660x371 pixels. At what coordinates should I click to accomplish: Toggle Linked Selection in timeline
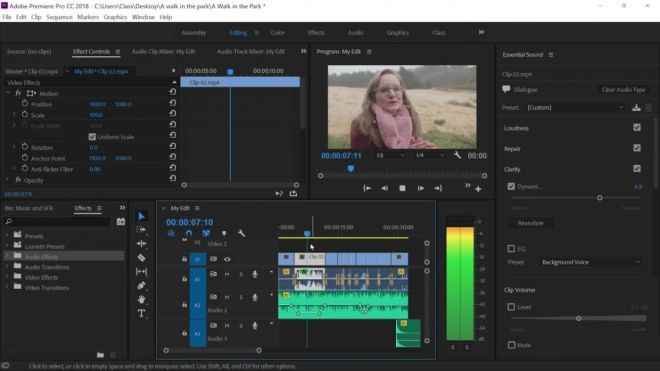click(x=206, y=233)
